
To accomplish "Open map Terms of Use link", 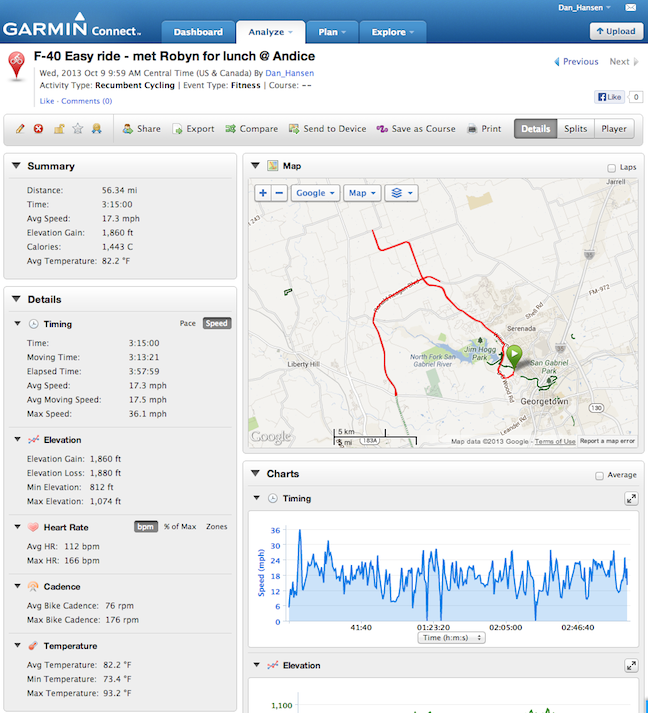I will click(555, 442).
